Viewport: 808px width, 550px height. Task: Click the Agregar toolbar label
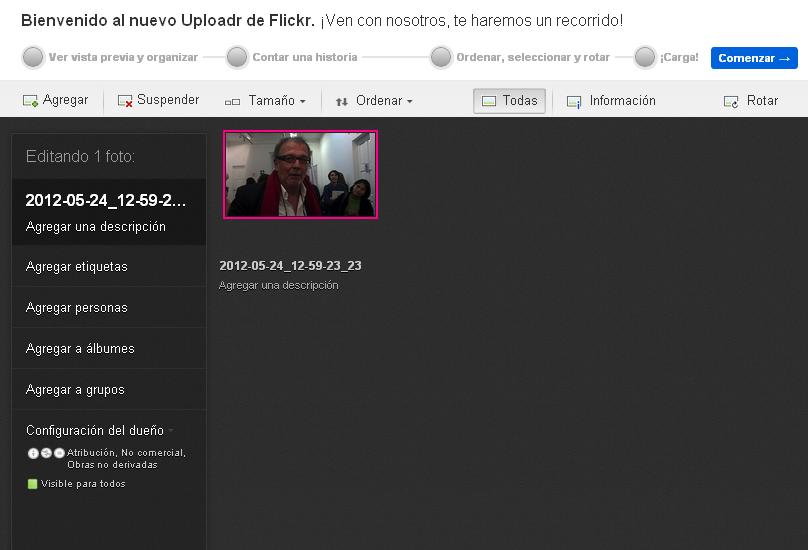(x=65, y=100)
